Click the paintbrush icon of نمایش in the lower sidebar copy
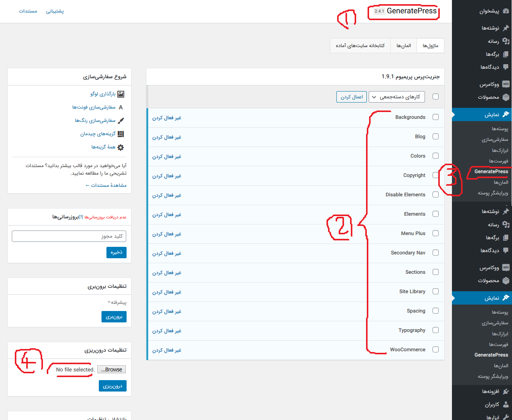The image size is (512, 420). 506,298
